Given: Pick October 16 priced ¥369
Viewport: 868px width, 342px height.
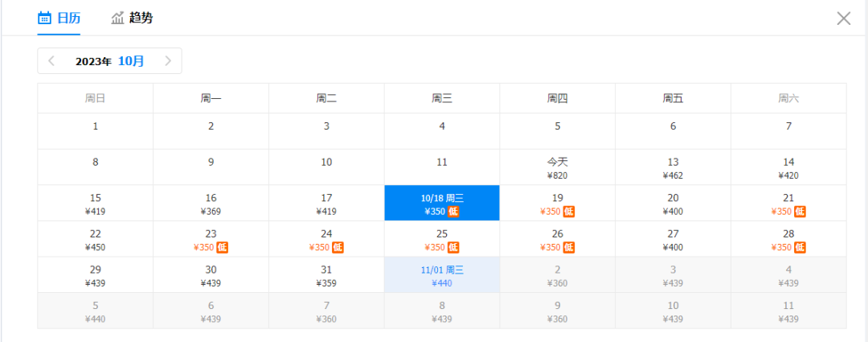Looking at the screenshot, I should click(211, 203).
